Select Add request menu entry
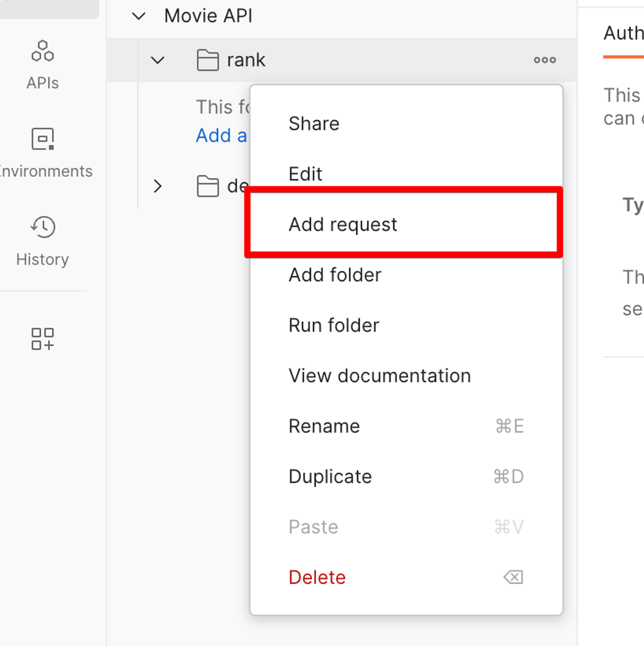 (343, 224)
